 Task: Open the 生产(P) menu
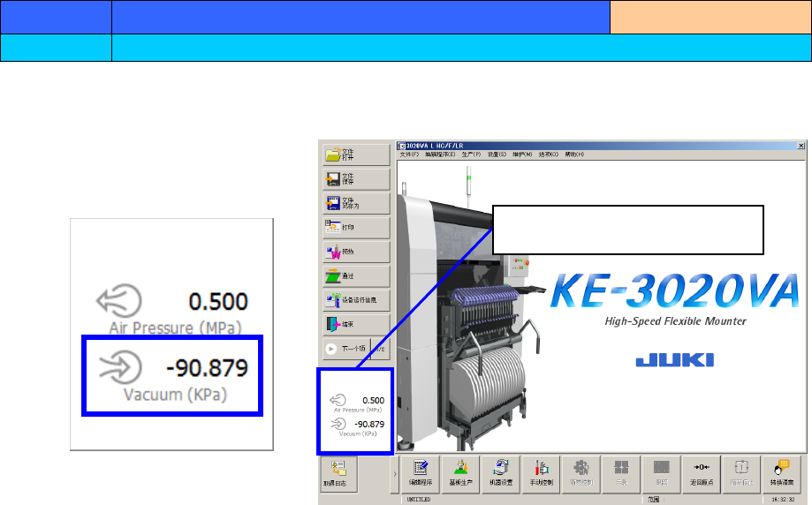coord(471,155)
